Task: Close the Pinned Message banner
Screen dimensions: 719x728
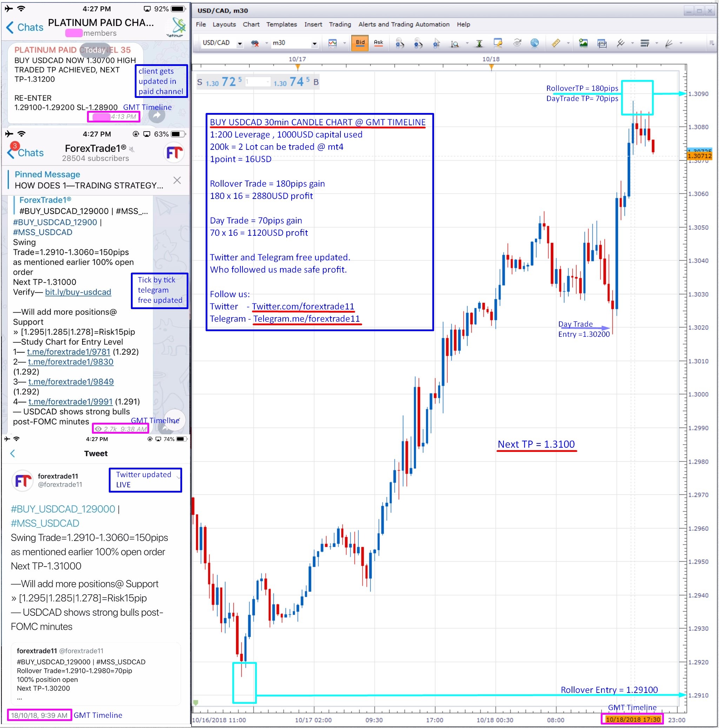Action: (177, 180)
